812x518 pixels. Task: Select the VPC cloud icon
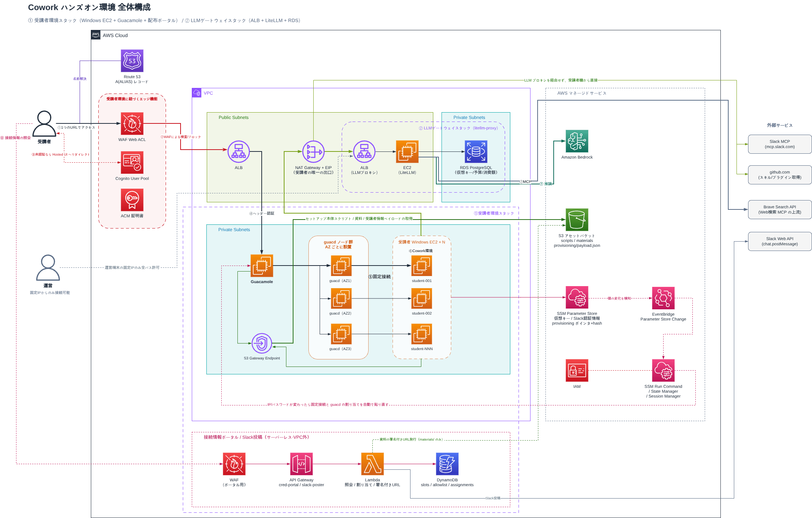coord(197,93)
